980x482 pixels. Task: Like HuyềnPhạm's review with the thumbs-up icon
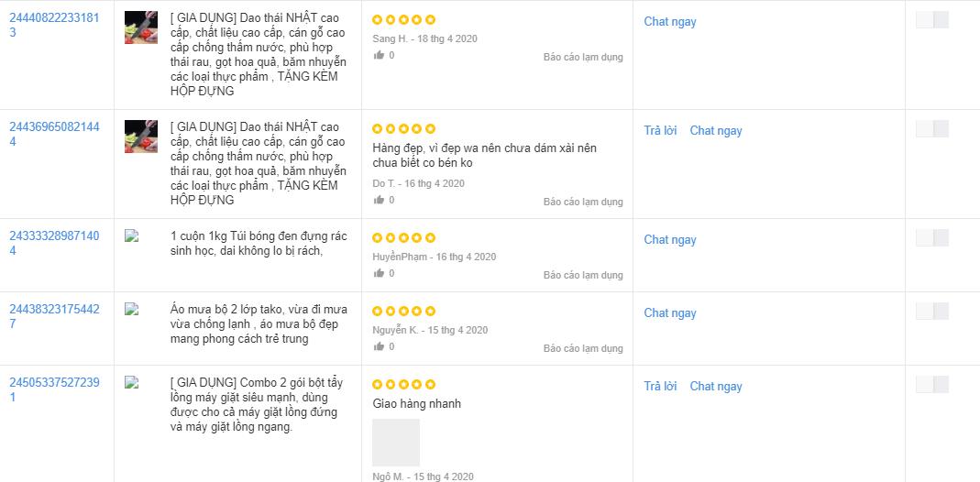tap(379, 273)
